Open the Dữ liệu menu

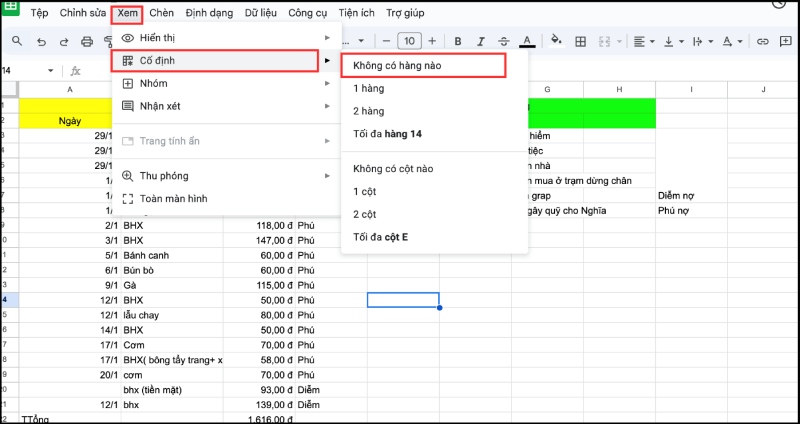point(260,13)
